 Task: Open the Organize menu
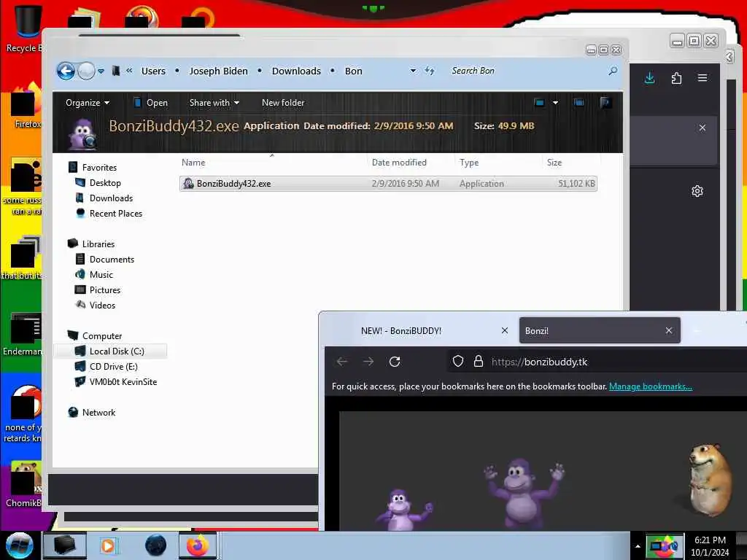88,103
